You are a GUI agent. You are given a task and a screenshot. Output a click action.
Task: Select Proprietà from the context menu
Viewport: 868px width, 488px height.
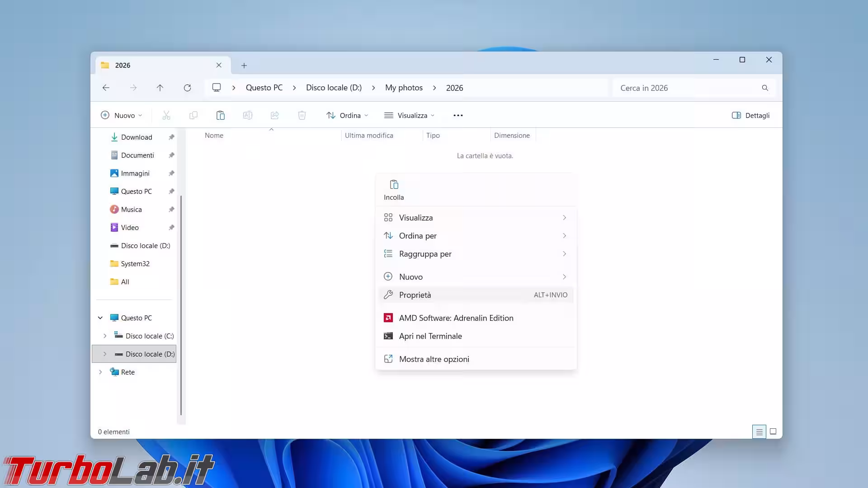pyautogui.click(x=415, y=295)
